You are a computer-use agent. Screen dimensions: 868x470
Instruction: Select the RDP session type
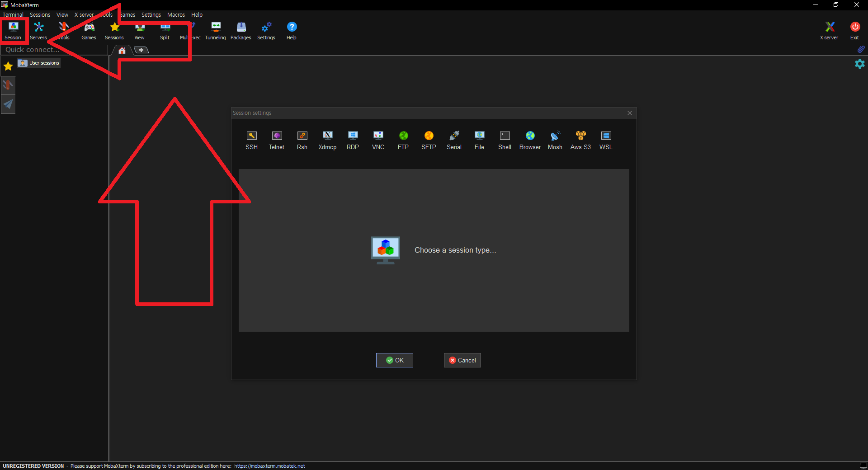click(353, 141)
